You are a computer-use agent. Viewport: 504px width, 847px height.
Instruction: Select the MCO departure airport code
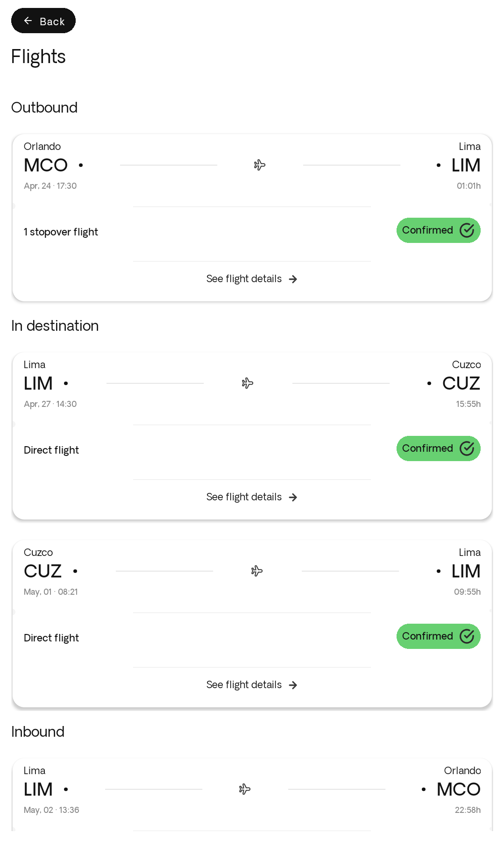click(x=46, y=165)
